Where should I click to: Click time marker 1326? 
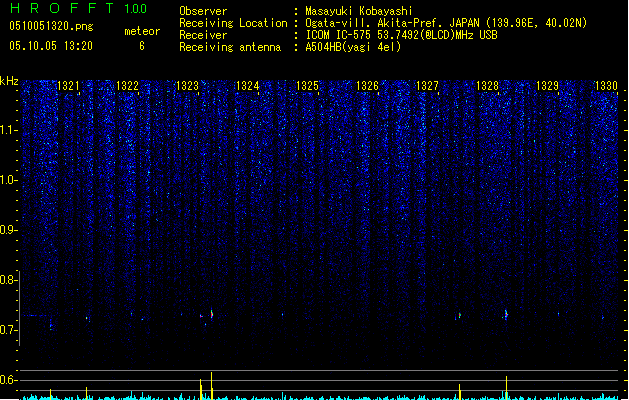[367, 86]
